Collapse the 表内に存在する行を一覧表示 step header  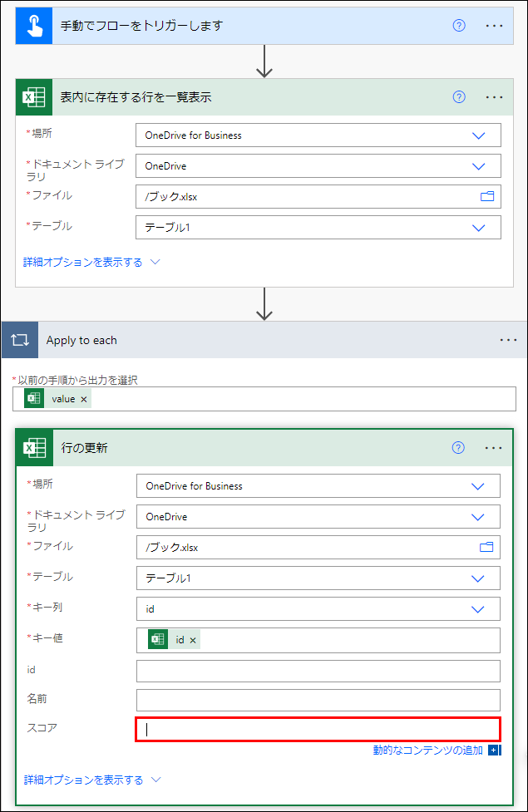coord(264,97)
